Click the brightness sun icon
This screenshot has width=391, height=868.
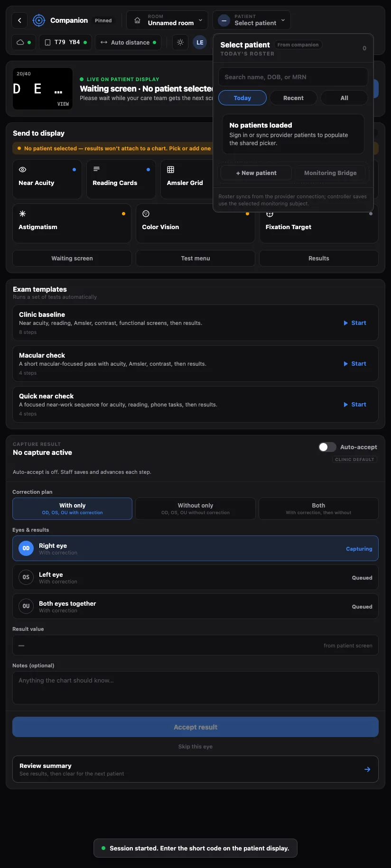click(x=180, y=42)
